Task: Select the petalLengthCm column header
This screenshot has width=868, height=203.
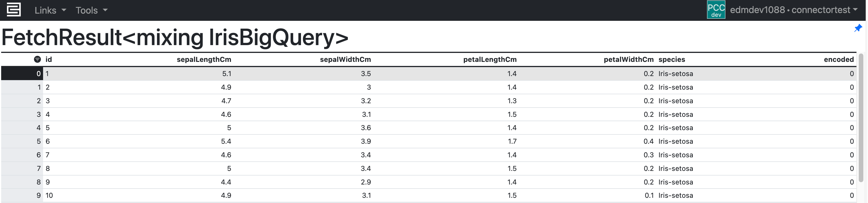Action: coord(490,60)
